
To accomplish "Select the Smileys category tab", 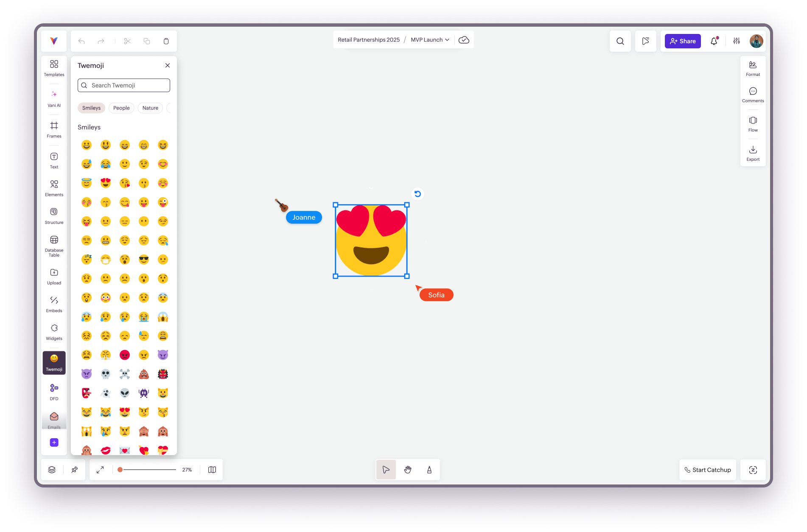I will 91,108.
